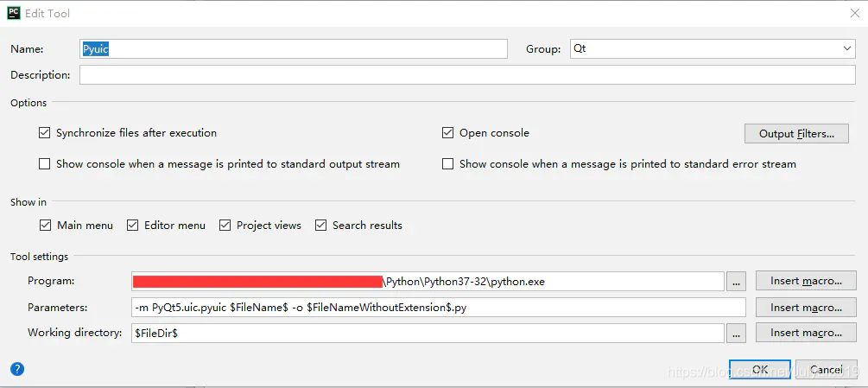868x388 pixels.
Task: Open the Output Filters dialog
Action: click(x=796, y=133)
